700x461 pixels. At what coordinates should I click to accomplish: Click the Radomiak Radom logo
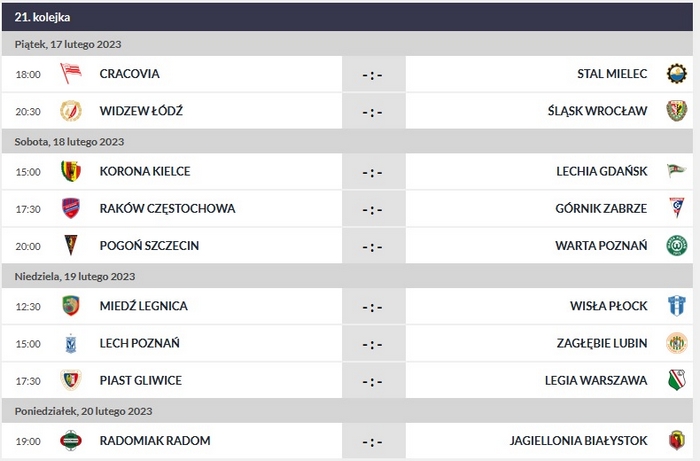click(x=70, y=441)
